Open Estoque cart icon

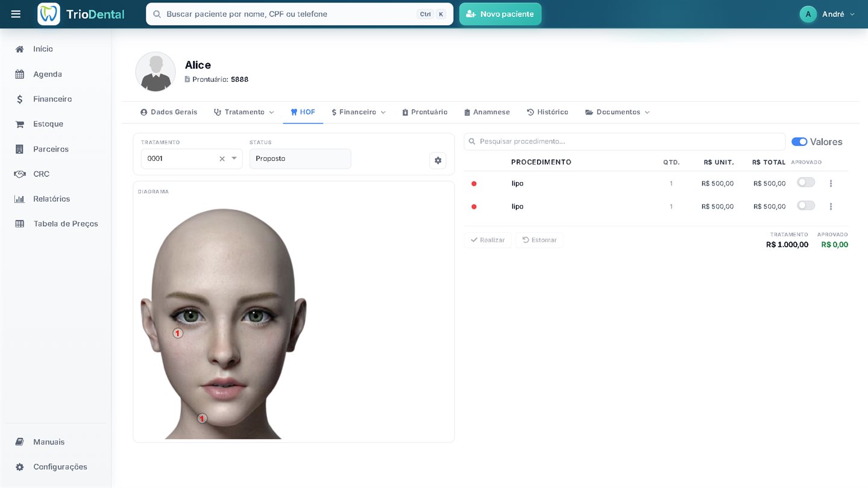tap(20, 124)
